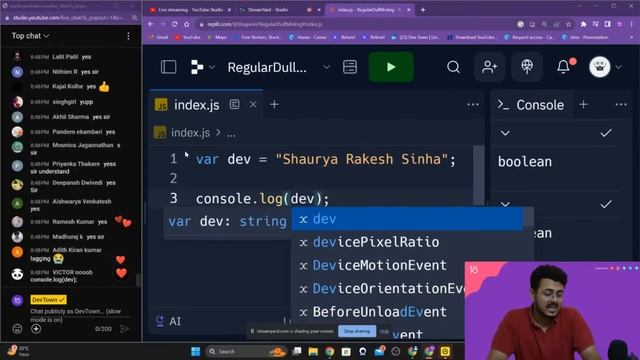Reload the Replit page
The image size is (640, 360).
pyautogui.click(x=174, y=24)
